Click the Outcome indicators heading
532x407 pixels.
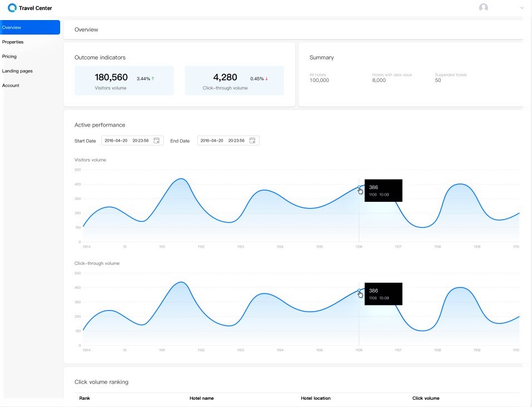(100, 57)
